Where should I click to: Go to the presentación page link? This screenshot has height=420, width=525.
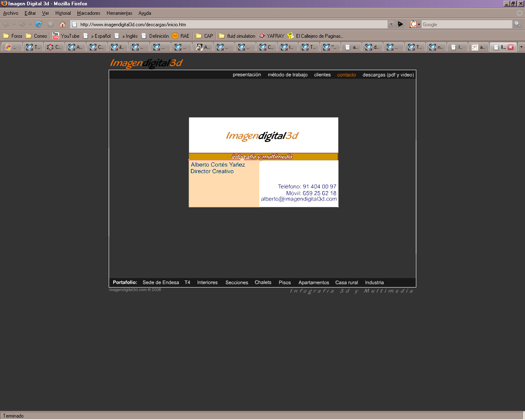click(247, 75)
